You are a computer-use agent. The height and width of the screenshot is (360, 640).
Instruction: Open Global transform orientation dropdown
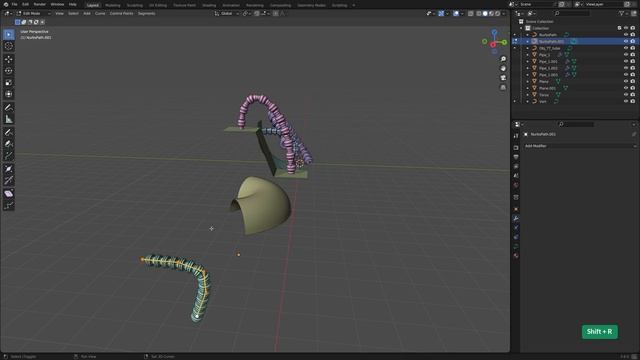point(227,13)
